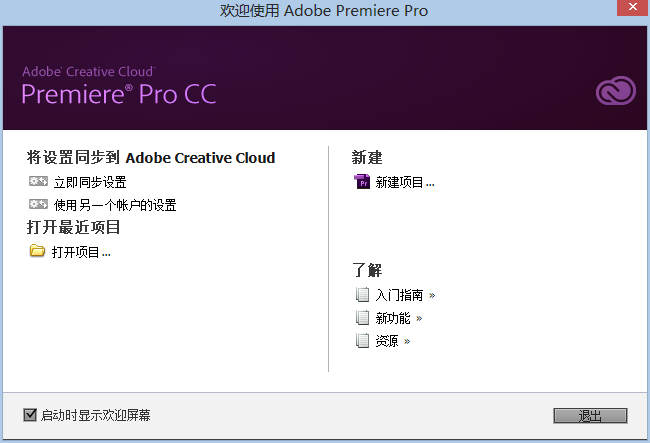View the 新功能 link text
650x443 pixels.
pos(394,319)
